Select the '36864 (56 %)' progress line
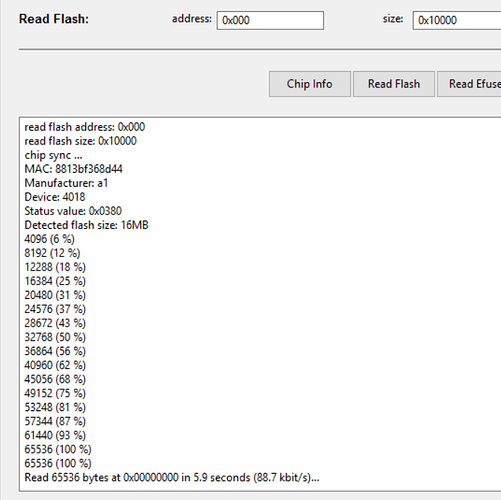Image resolution: width=501 pixels, height=500 pixels. 55,351
